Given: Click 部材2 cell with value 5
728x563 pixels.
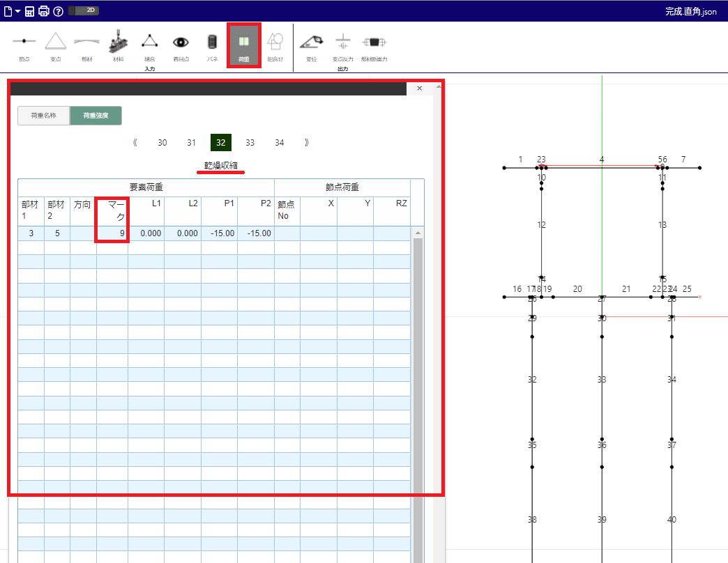Looking at the screenshot, I should [x=57, y=233].
